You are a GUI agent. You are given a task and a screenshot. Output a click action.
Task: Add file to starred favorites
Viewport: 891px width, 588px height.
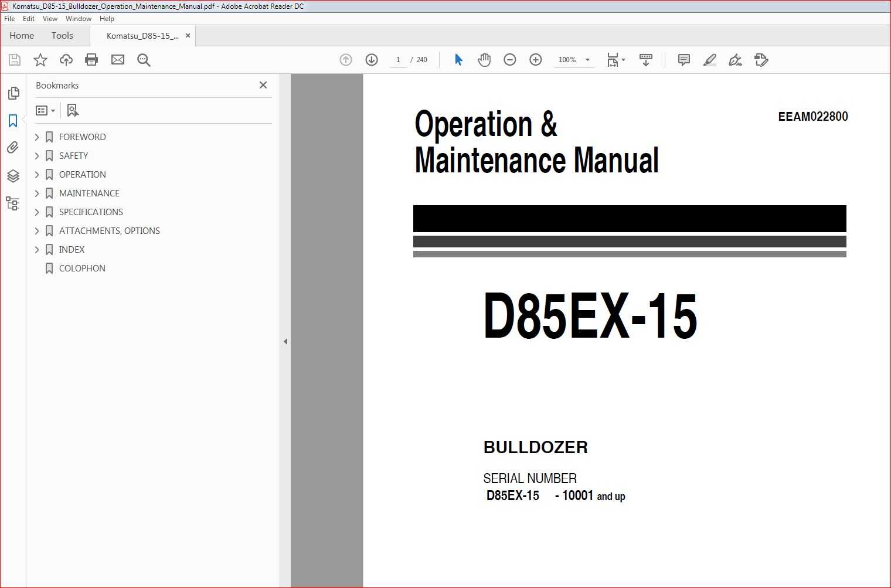pyautogui.click(x=40, y=60)
